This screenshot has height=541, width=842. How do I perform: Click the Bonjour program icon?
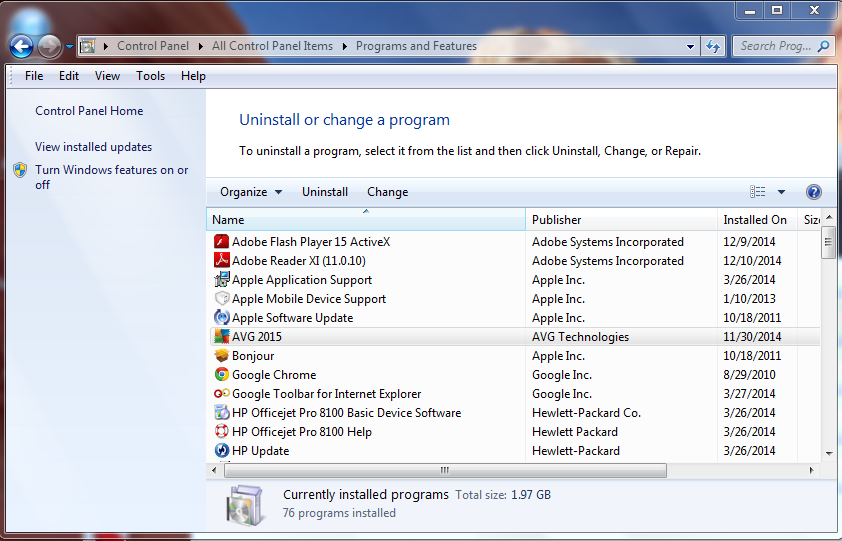[x=222, y=356]
